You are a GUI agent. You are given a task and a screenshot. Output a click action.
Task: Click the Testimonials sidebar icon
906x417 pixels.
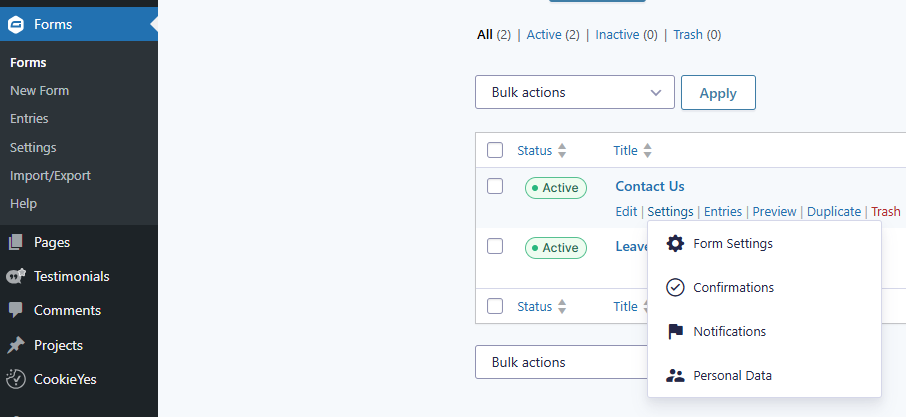16,276
